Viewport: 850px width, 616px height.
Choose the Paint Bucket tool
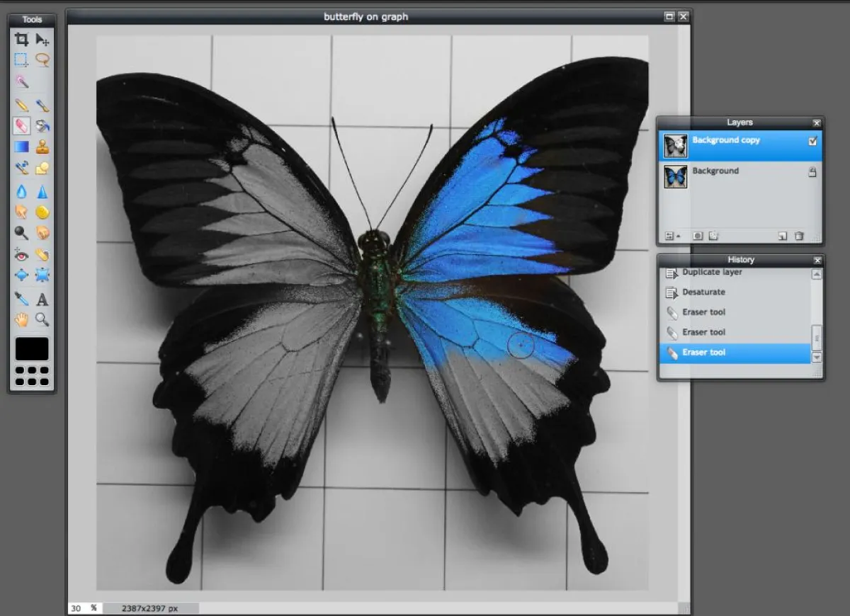tap(42, 126)
